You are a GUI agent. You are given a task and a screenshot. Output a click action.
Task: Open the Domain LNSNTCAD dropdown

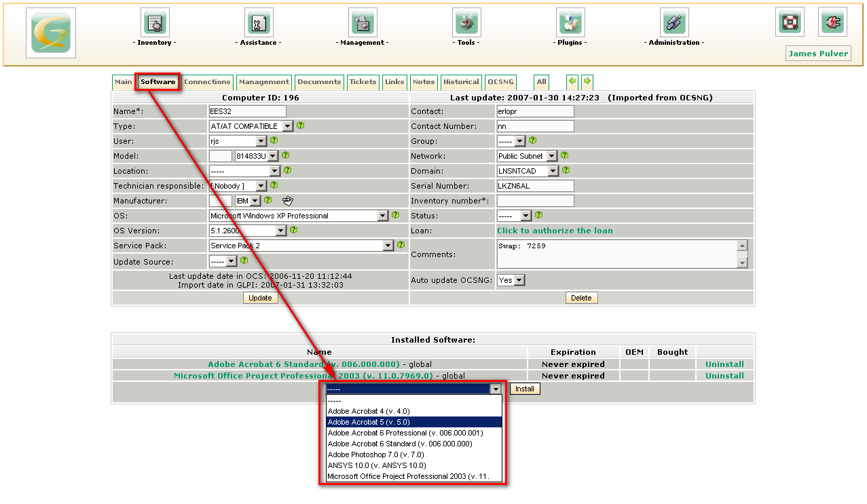point(528,171)
